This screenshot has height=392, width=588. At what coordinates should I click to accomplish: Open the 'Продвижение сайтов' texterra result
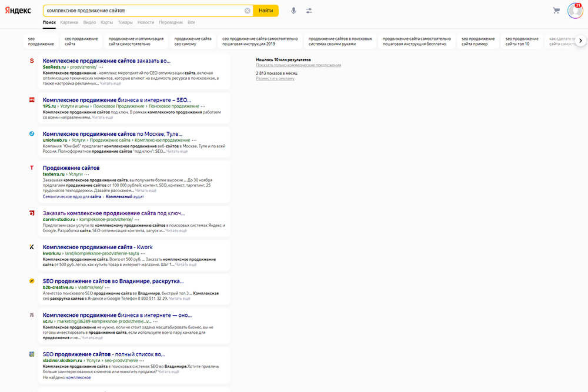pos(71,168)
